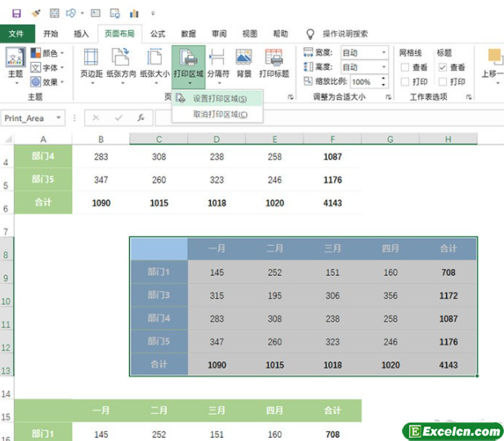Click 合计 header in bottom green table
Screen dimensions: 504x441
pyautogui.click(x=332, y=411)
